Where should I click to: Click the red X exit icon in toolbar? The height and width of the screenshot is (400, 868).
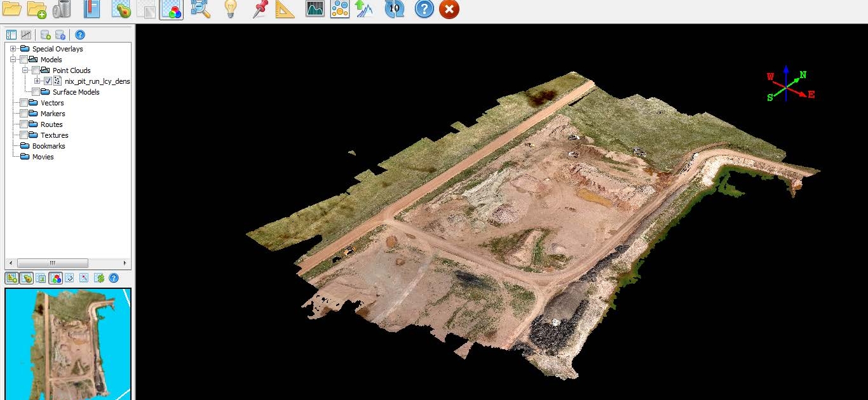coord(449,9)
